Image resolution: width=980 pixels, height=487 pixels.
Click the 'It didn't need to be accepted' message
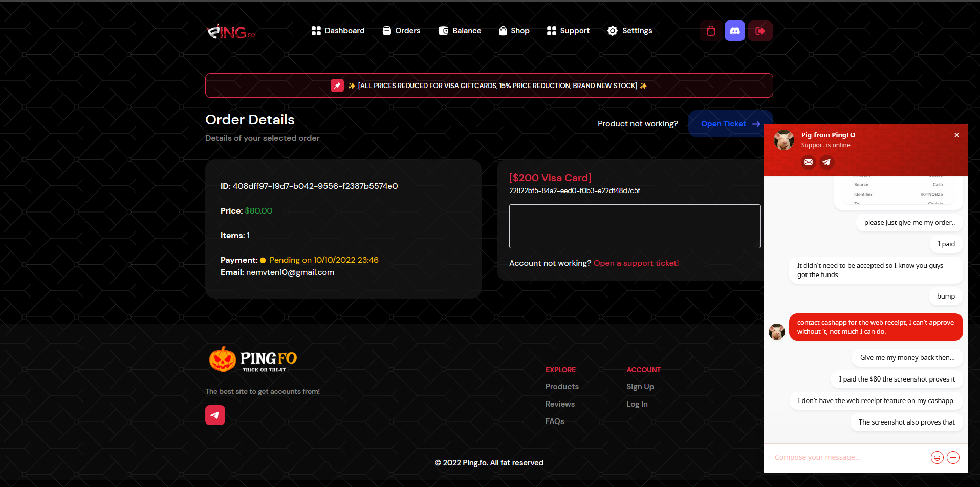click(876, 270)
